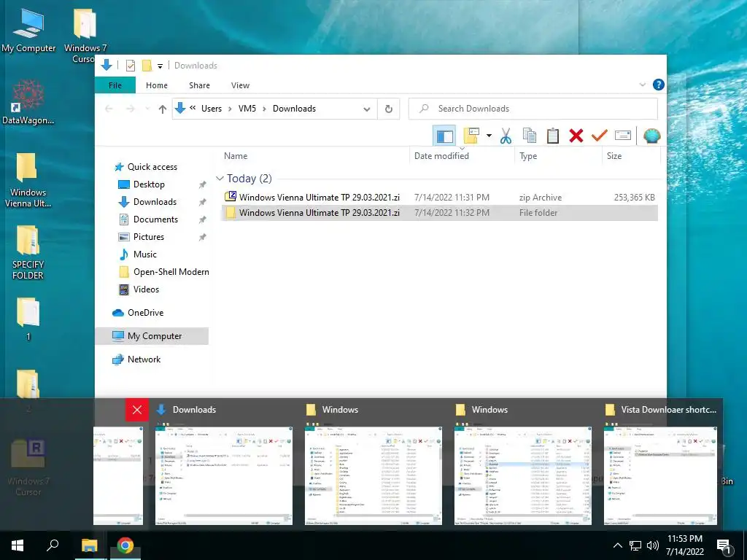Open Music in the navigation pane

tap(145, 254)
